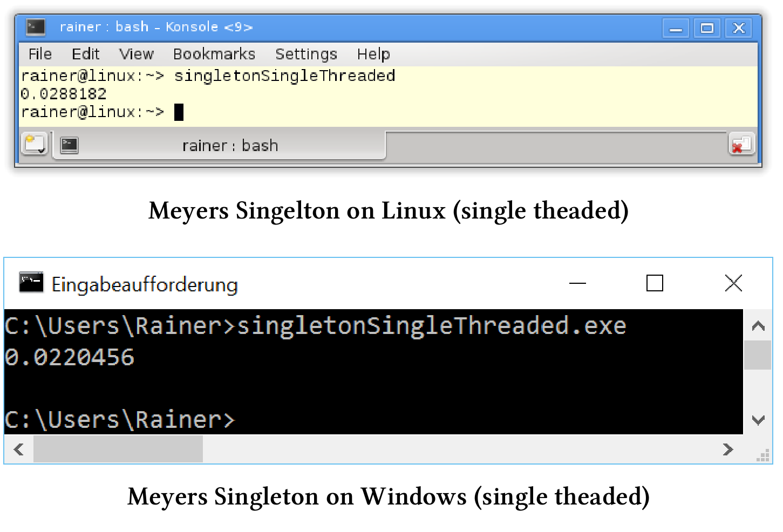783x532 pixels.
Task: Minimize the Konsole window
Action: coord(676,28)
